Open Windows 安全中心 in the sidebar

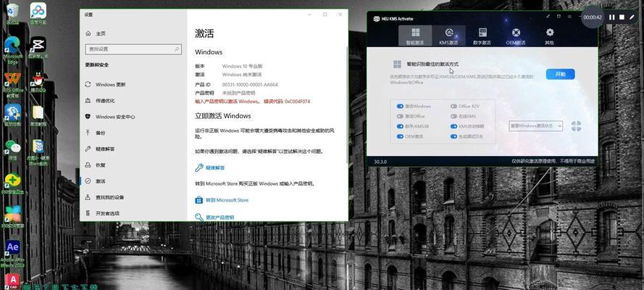133,117
